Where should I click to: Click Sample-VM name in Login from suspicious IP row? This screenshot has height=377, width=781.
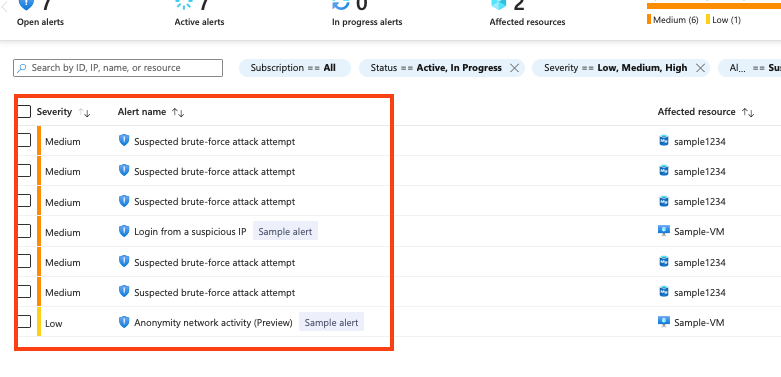699,232
